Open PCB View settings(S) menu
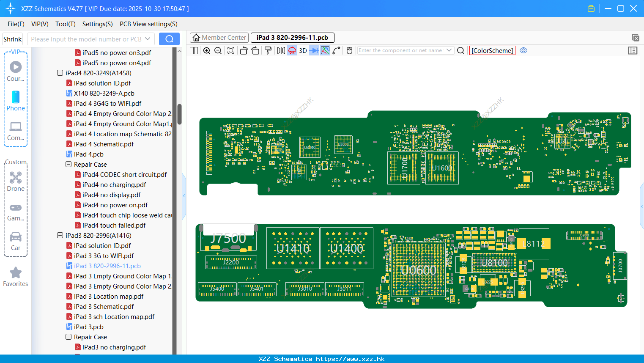The height and width of the screenshot is (363, 644). pyautogui.click(x=148, y=24)
